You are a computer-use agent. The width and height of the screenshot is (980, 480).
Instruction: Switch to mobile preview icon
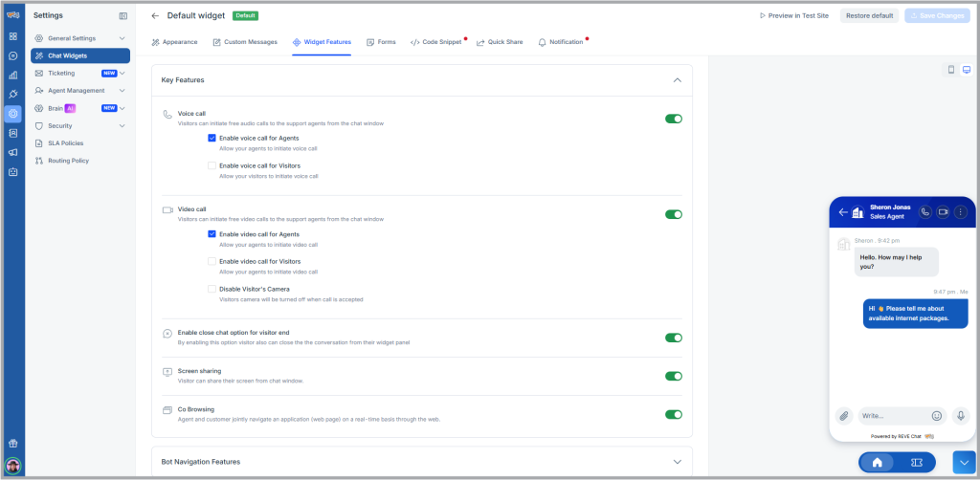coord(950,70)
